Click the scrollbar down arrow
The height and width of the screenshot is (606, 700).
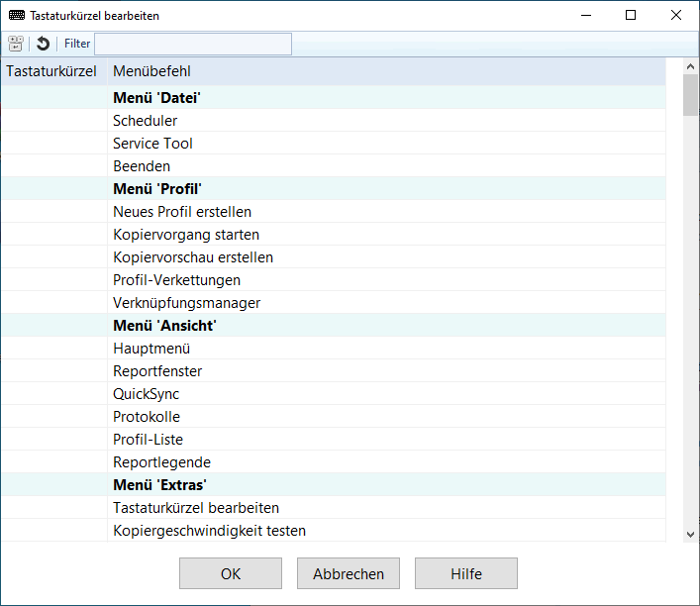[690, 534]
